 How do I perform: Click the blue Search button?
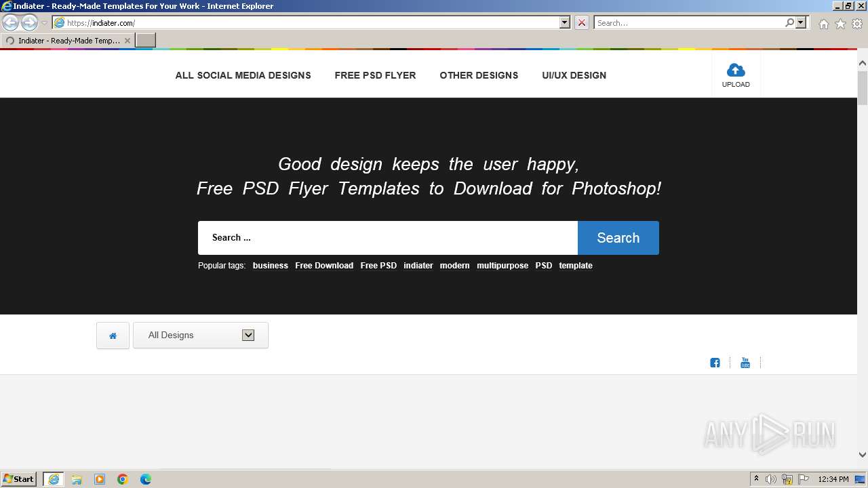point(618,238)
